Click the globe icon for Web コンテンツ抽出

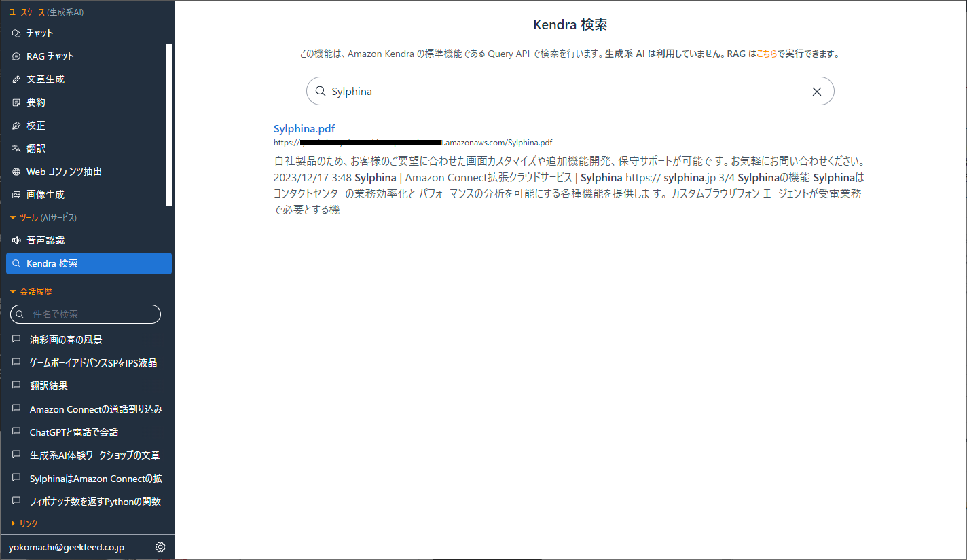[17, 172]
